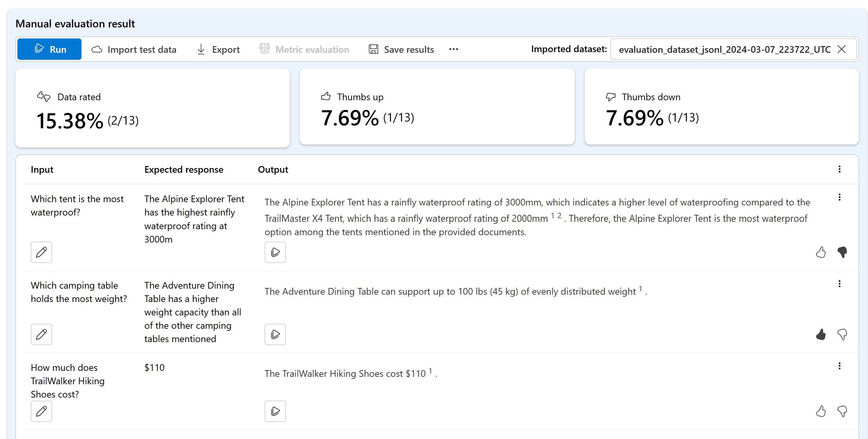Edit the camping table input with pencil

pyautogui.click(x=41, y=334)
